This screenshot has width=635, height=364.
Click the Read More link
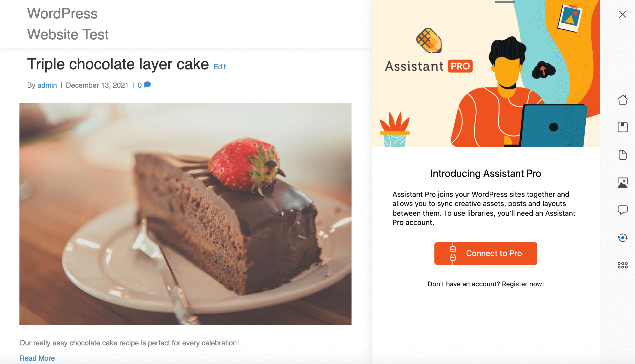(37, 357)
